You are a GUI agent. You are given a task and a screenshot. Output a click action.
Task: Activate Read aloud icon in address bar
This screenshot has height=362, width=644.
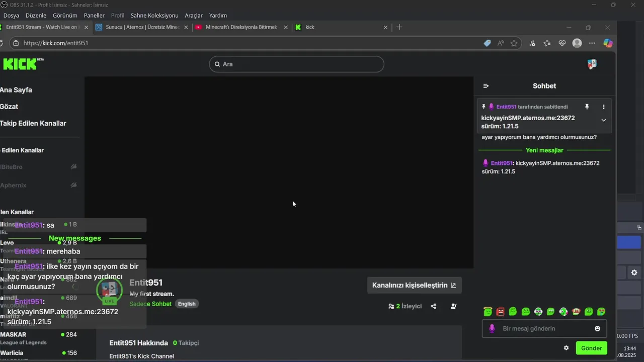pyautogui.click(x=501, y=43)
